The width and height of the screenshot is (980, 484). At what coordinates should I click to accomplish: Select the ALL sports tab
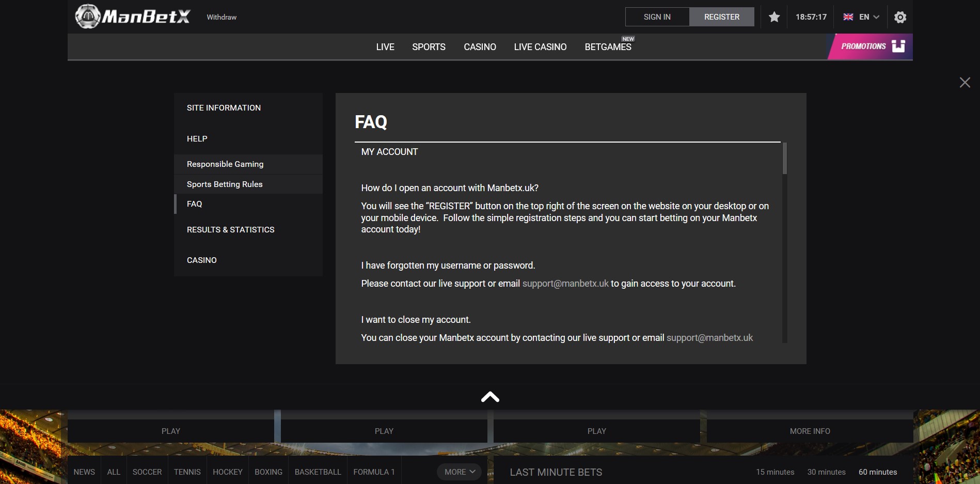pyautogui.click(x=114, y=472)
